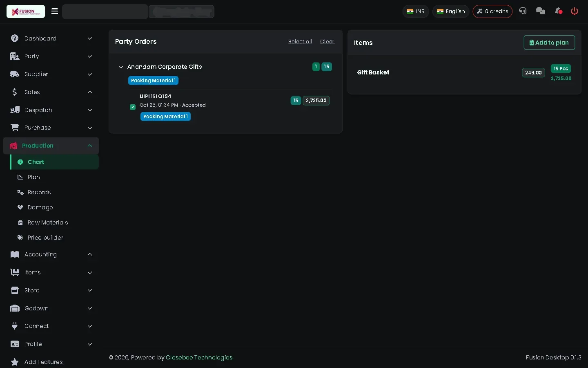Open the Raw Materials submenu item
Image resolution: width=588 pixels, height=368 pixels.
(x=54, y=222)
